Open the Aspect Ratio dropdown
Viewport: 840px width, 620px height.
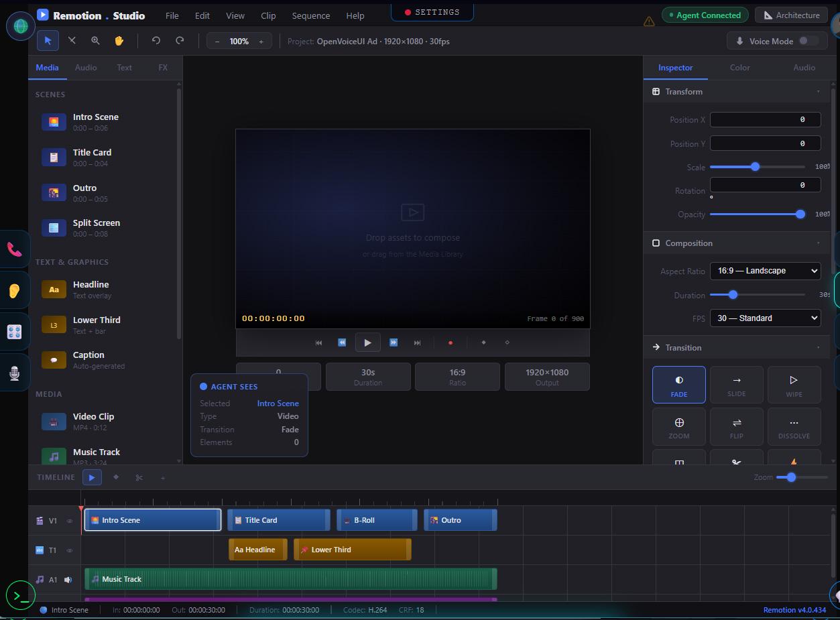(x=764, y=271)
